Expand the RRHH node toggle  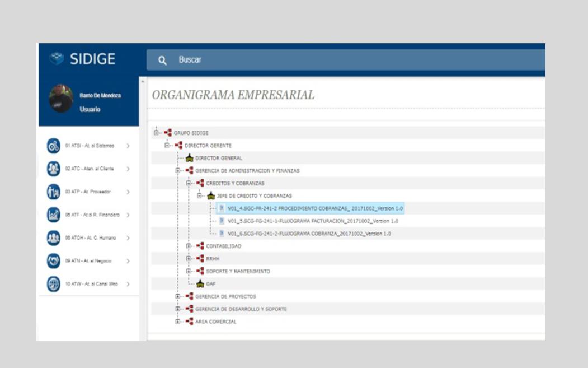189,259
